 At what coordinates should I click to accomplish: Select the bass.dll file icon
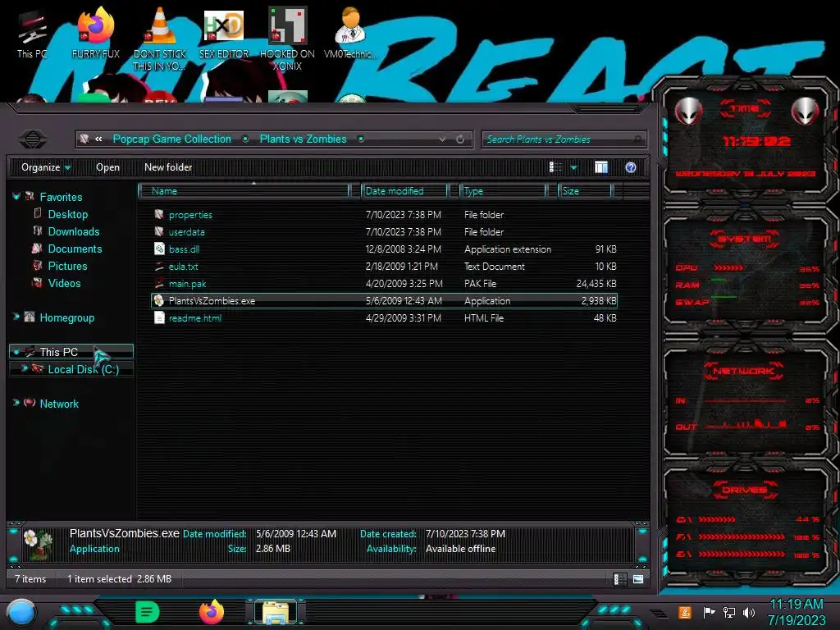[x=159, y=249]
